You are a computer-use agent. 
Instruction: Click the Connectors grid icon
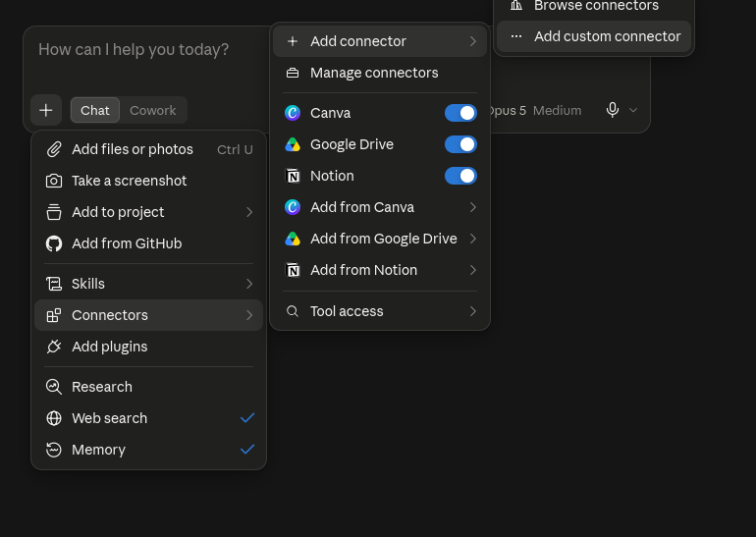pyautogui.click(x=54, y=315)
